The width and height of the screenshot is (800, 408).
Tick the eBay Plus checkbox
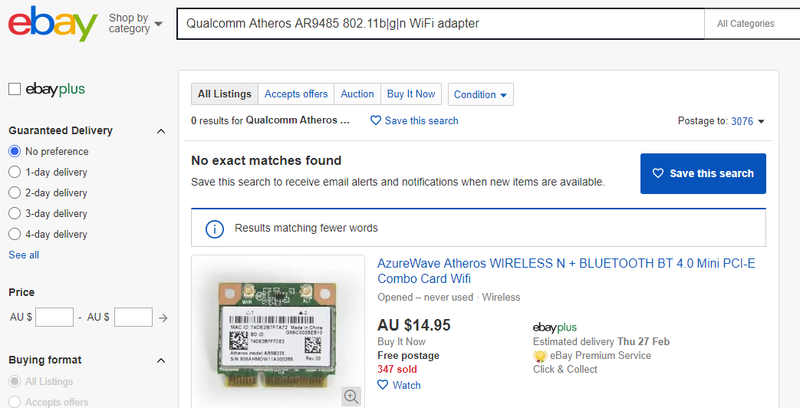15,89
